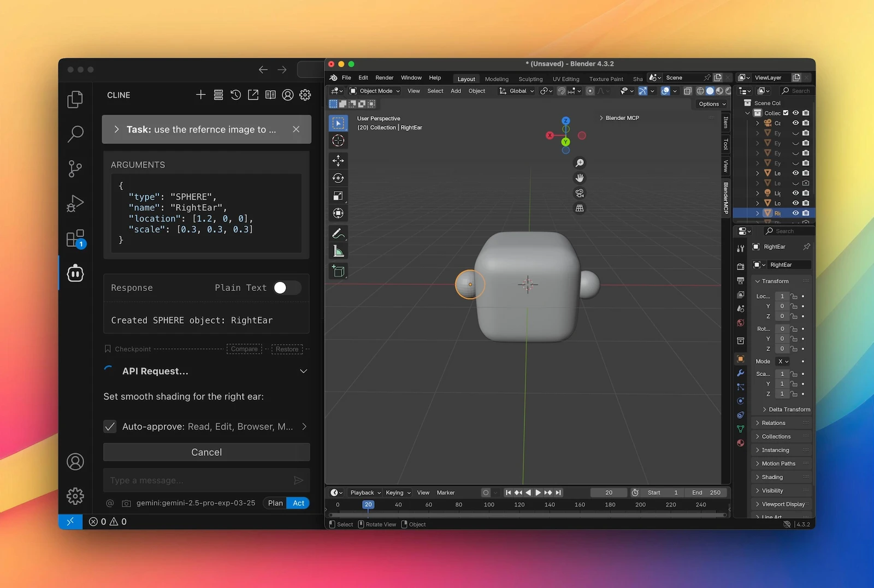874x588 pixels.
Task: Open Blender's Render menu
Action: pos(384,78)
